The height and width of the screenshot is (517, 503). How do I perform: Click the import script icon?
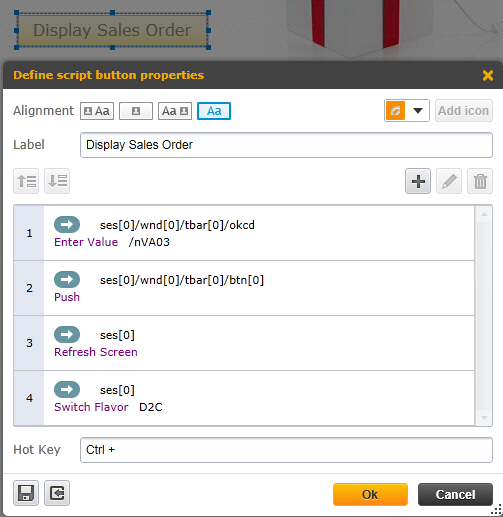tap(57, 493)
